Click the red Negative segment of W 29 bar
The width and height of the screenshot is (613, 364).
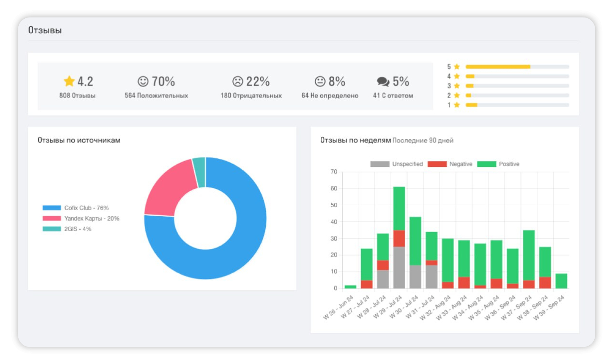click(399, 239)
